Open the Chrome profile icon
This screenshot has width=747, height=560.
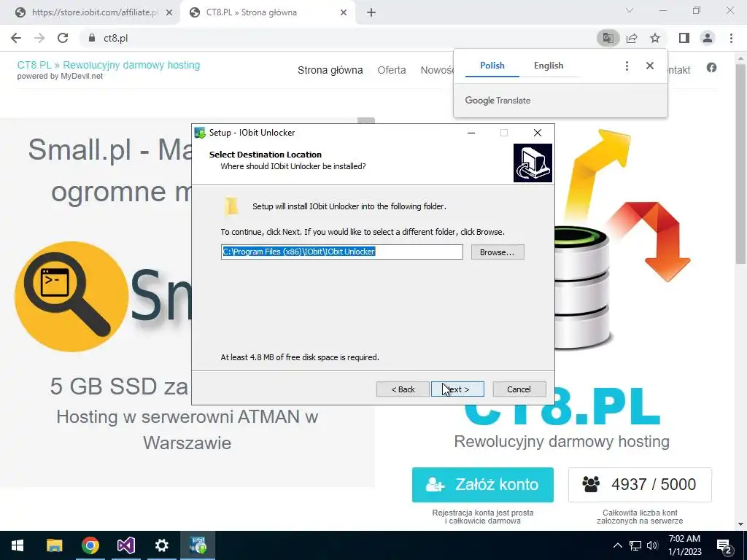pyautogui.click(x=708, y=38)
